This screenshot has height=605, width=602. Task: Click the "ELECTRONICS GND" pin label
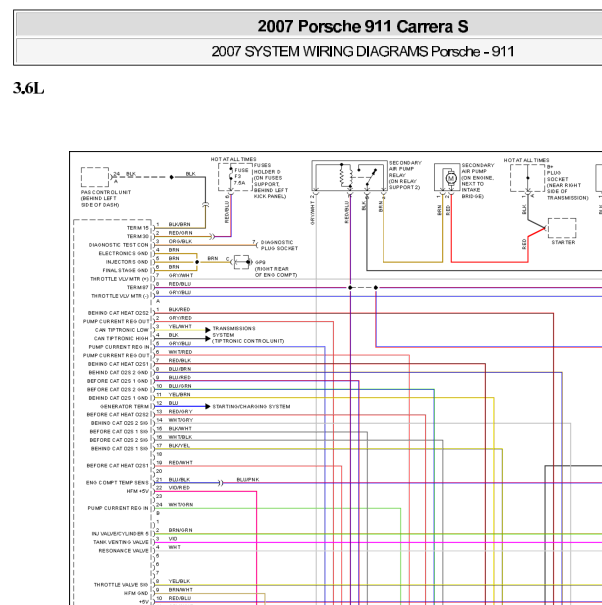click(x=123, y=253)
